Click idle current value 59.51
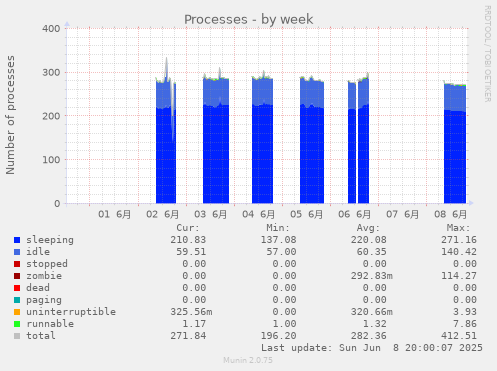This screenshot has height=371, width=497. [191, 252]
